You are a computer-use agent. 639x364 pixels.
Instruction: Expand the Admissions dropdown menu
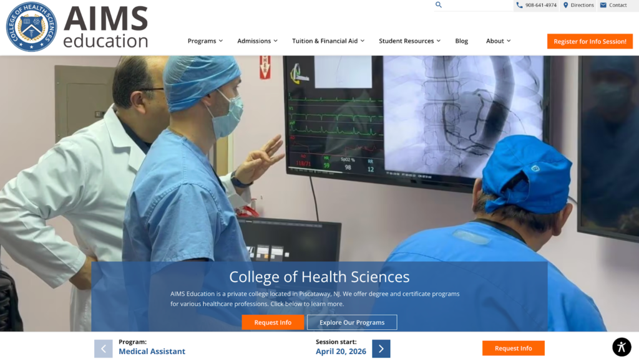[x=257, y=41]
